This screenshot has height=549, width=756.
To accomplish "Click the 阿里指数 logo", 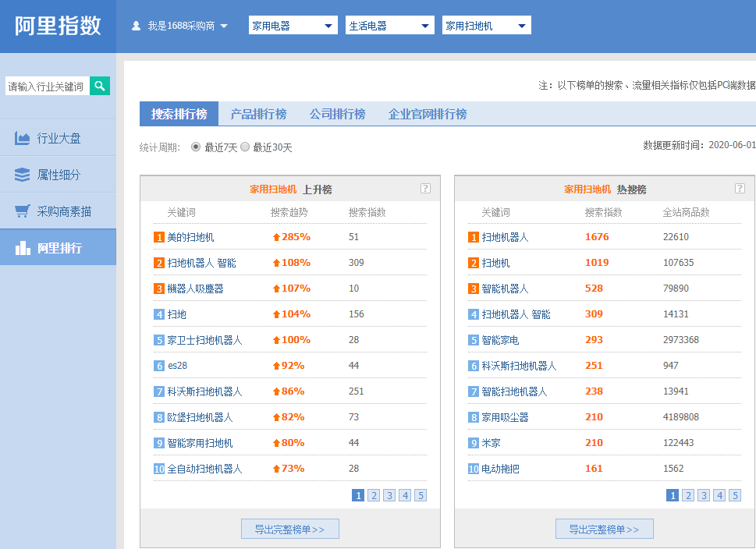I will pos(58,26).
